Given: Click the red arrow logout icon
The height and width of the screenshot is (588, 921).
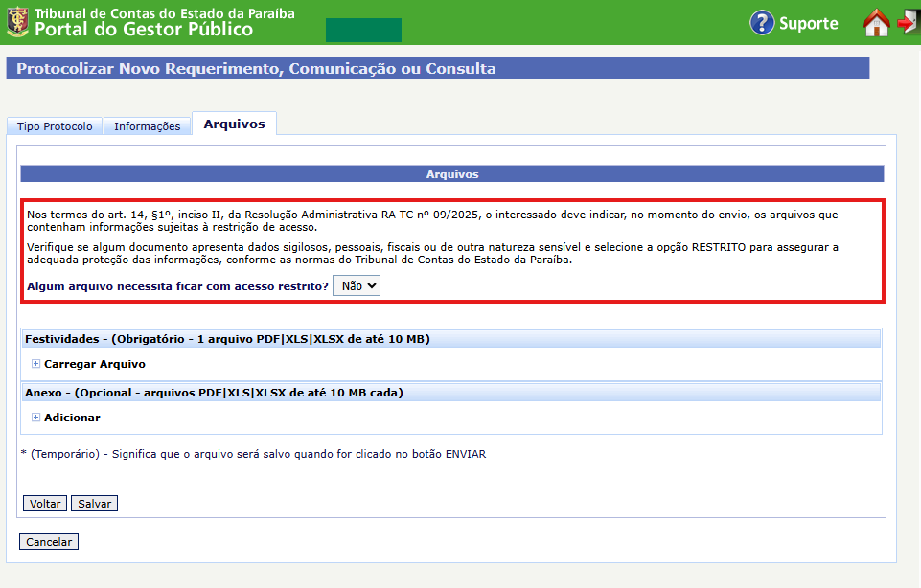Looking at the screenshot, I should click(x=909, y=22).
